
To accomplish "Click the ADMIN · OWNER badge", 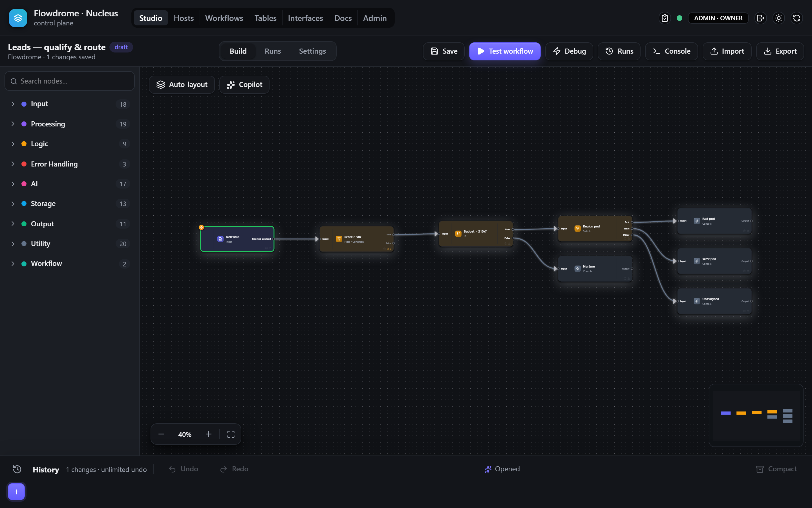I will [718, 18].
